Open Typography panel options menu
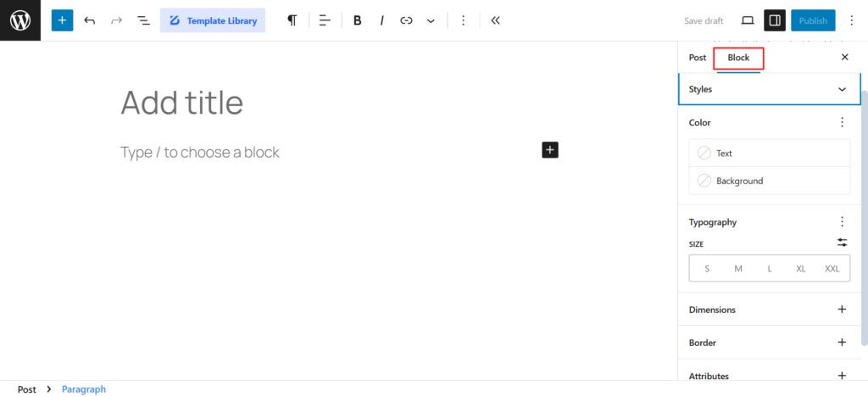 point(842,222)
